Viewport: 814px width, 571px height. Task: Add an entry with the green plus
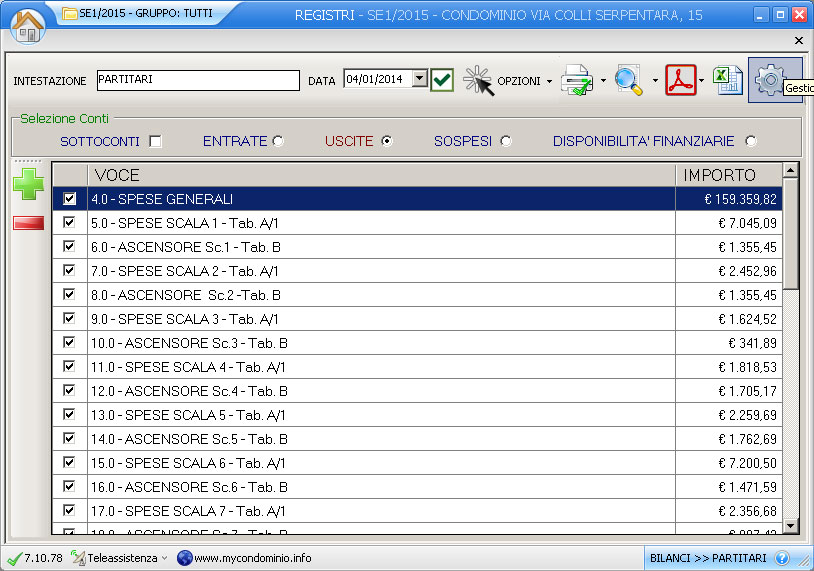click(29, 184)
